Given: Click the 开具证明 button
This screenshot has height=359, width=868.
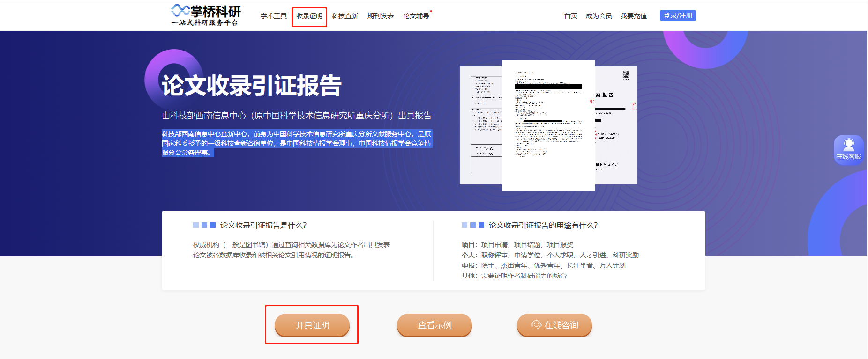Looking at the screenshot, I should [312, 325].
